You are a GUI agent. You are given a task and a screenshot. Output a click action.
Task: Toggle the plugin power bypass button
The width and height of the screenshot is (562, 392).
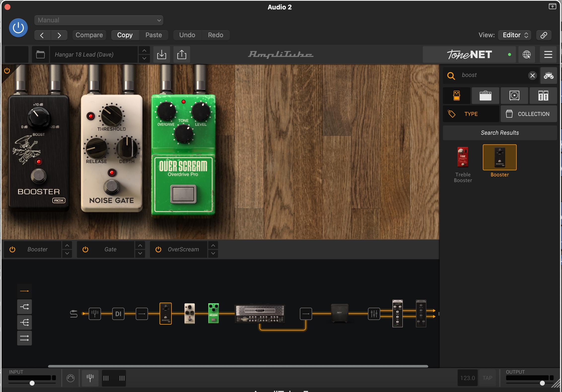click(18, 28)
